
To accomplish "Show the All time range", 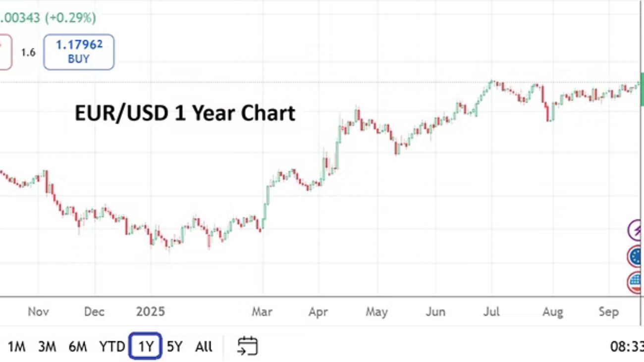I will pyautogui.click(x=204, y=347).
